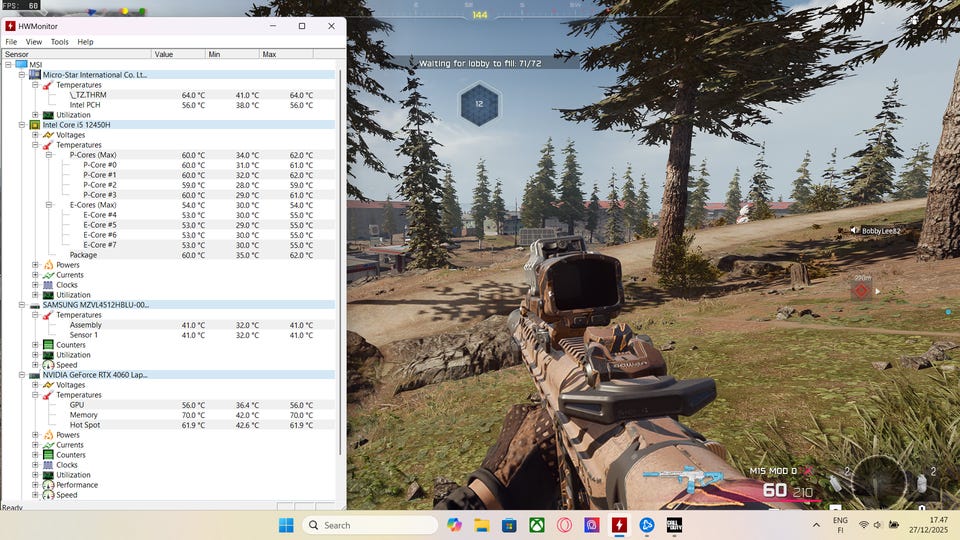Open the Wi-Fi network tray icon

tap(863, 525)
